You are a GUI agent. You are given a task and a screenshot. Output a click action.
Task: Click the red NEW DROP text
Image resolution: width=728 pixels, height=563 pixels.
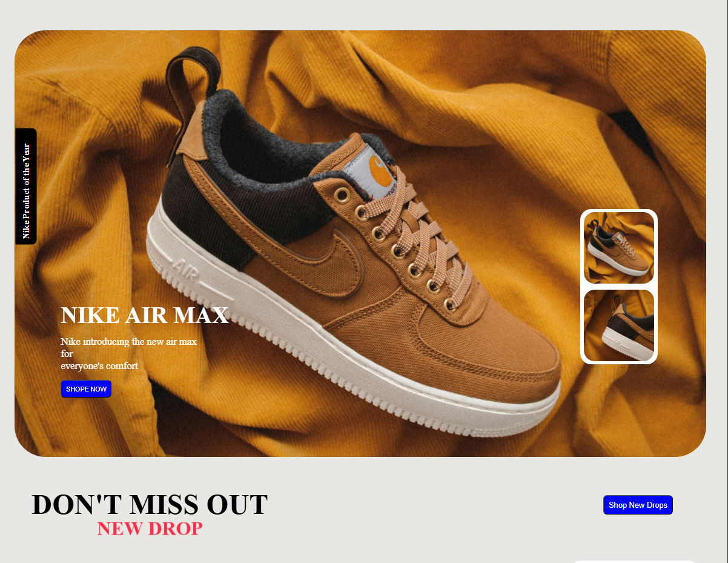(x=150, y=528)
